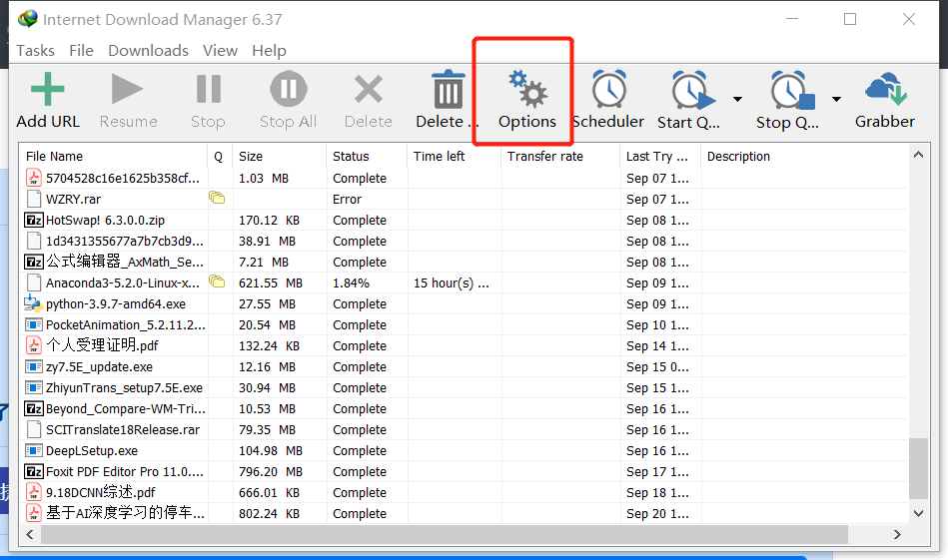This screenshot has width=948, height=560.
Task: Select ZhiyunTrans_setup7.5E.exe file name
Action: click(x=124, y=388)
